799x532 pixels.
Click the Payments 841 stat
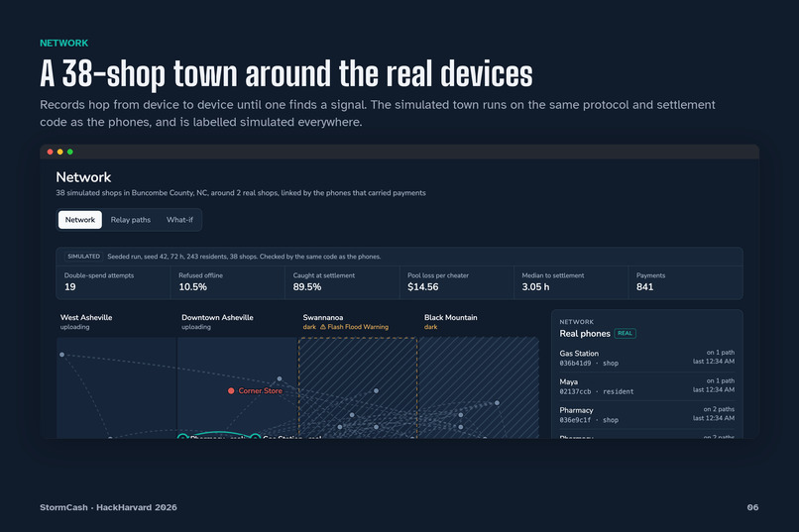[x=685, y=281]
